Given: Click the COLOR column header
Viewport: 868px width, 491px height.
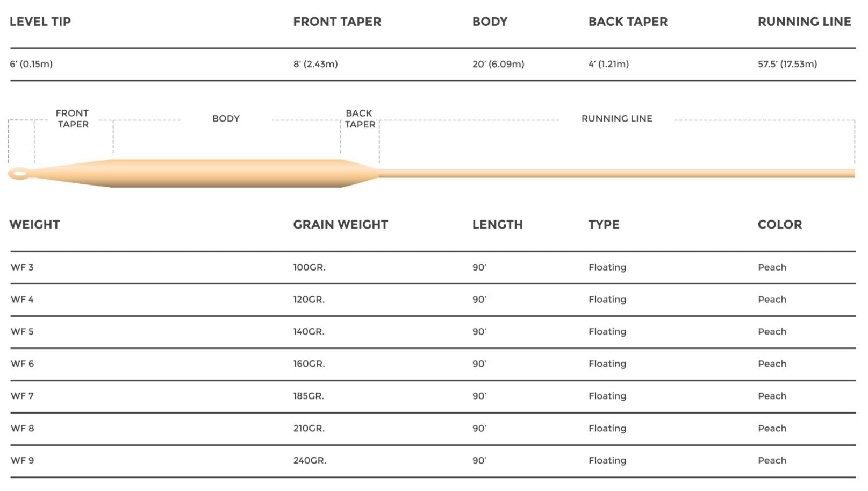Looking at the screenshot, I should point(779,225).
